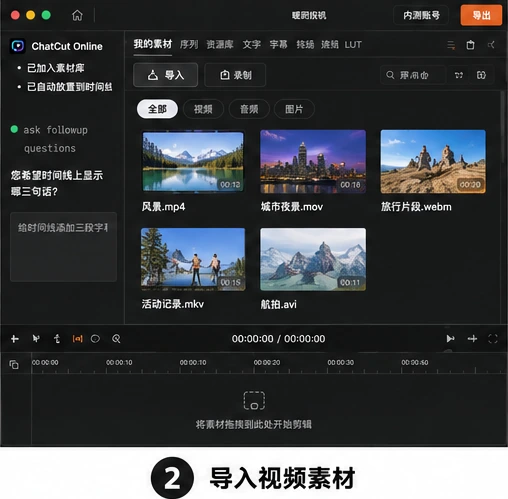Viewport: 508px width, 499px height.
Task: Switch to the 我的素材 tab
Action: [153, 44]
